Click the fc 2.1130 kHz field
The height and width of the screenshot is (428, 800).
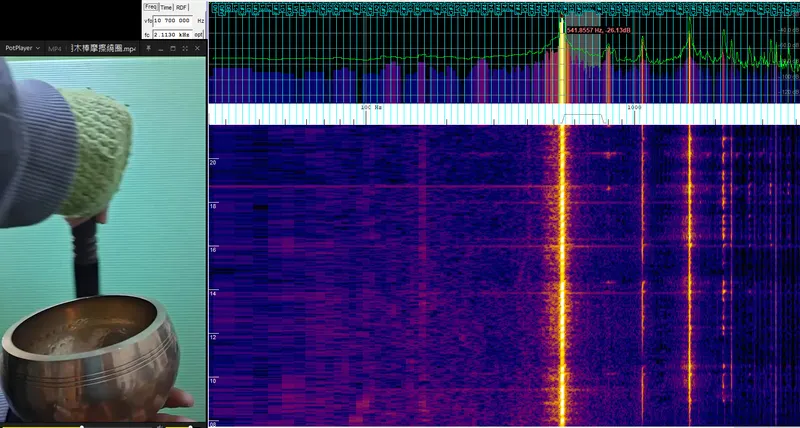coord(171,34)
